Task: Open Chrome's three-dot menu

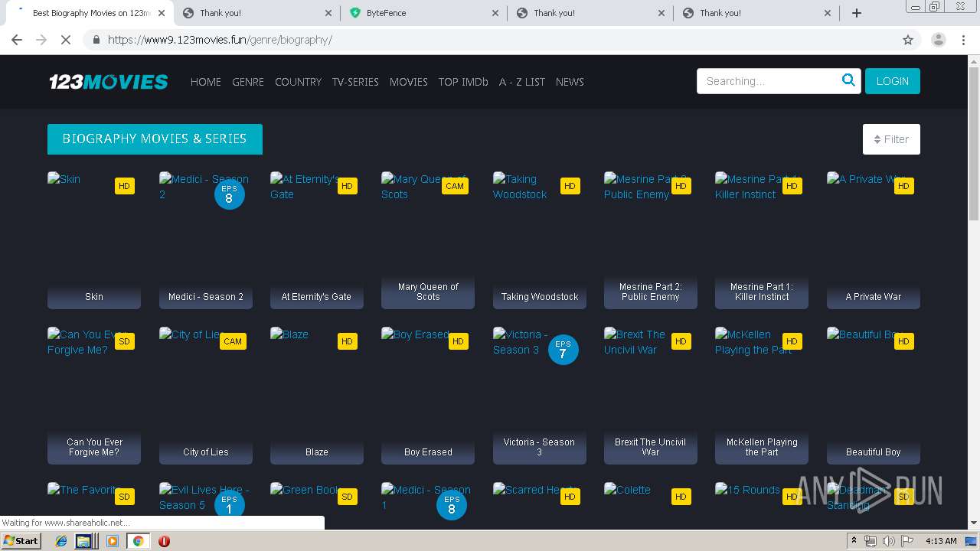Action: 963,40
